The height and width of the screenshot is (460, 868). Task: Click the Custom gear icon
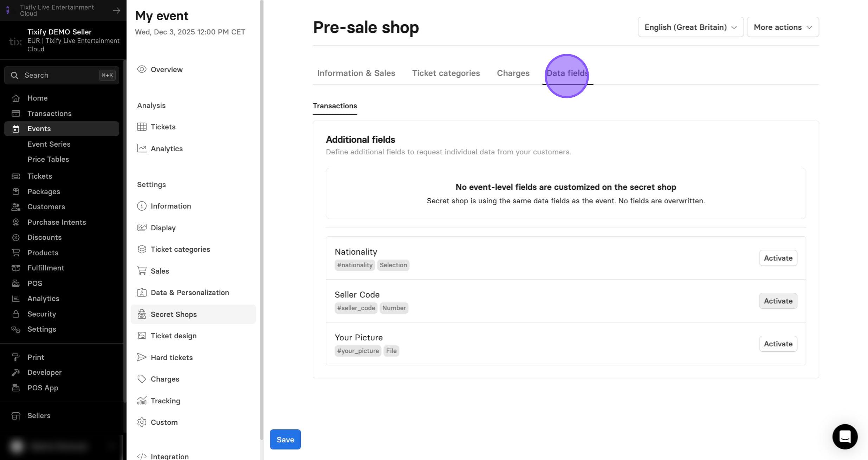(x=142, y=422)
